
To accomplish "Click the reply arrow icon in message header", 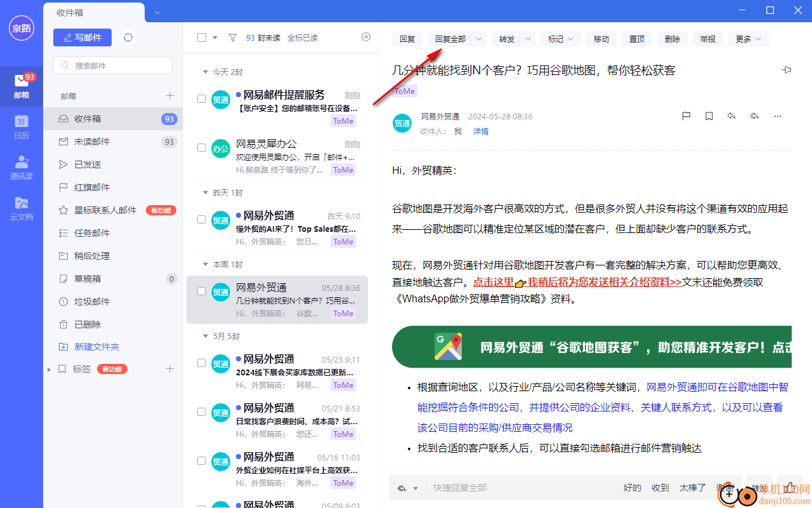I will coord(731,116).
